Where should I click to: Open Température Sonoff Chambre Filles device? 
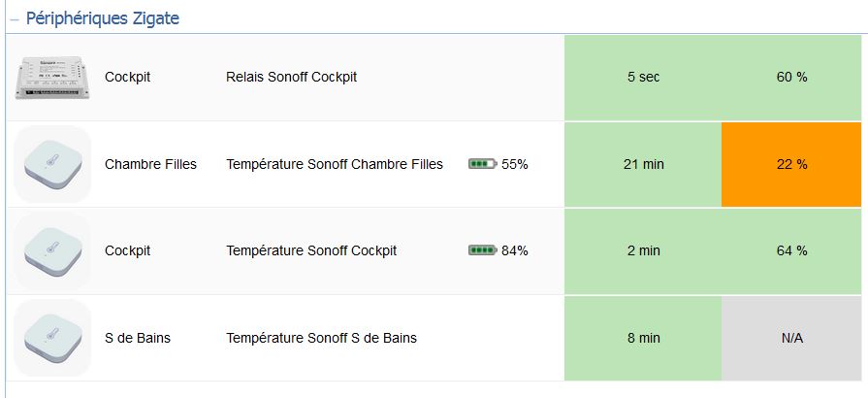click(x=335, y=164)
